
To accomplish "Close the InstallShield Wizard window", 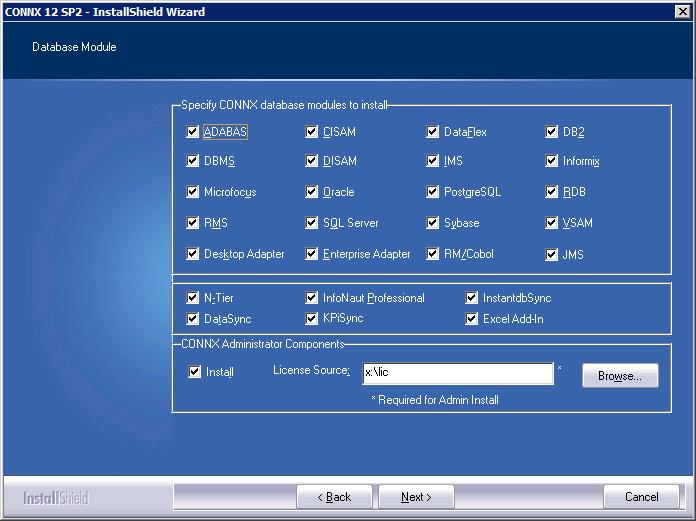I will (x=683, y=12).
